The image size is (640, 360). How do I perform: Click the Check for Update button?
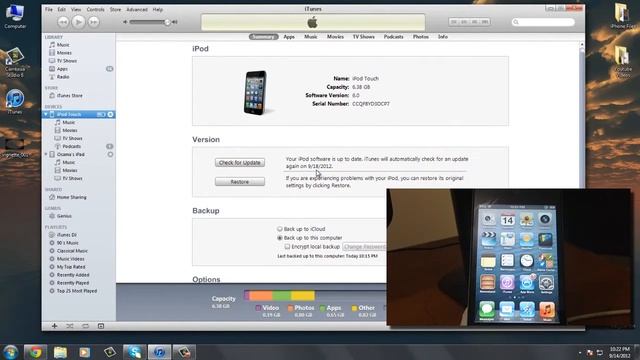pos(240,162)
